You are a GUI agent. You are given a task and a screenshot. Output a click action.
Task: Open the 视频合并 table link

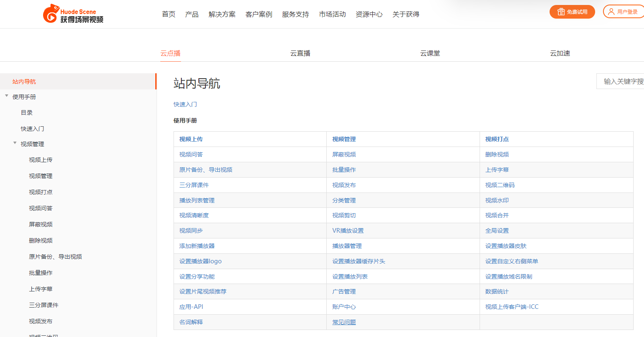coord(497,215)
